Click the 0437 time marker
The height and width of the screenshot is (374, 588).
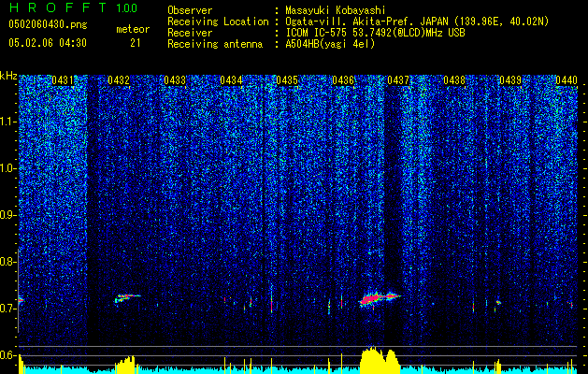398,79
